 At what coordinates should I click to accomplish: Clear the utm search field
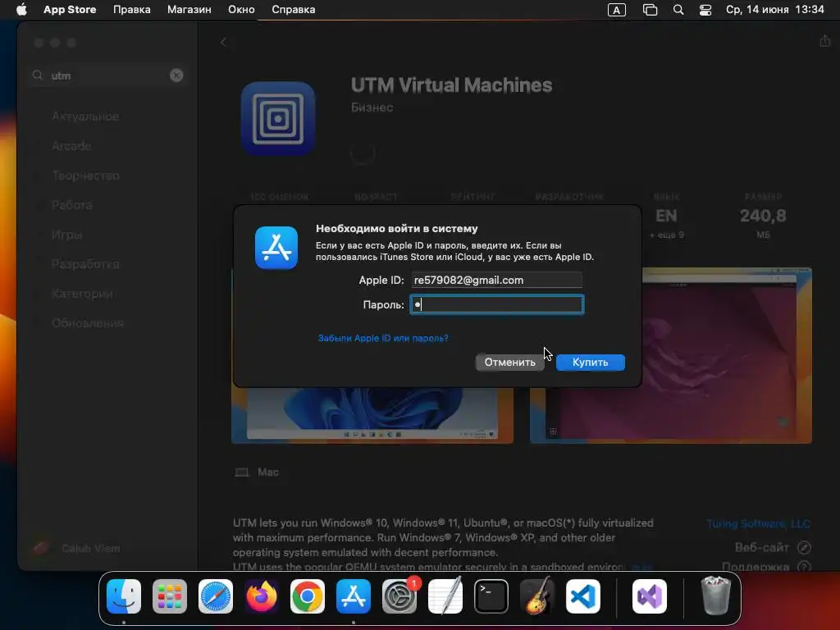(x=176, y=75)
